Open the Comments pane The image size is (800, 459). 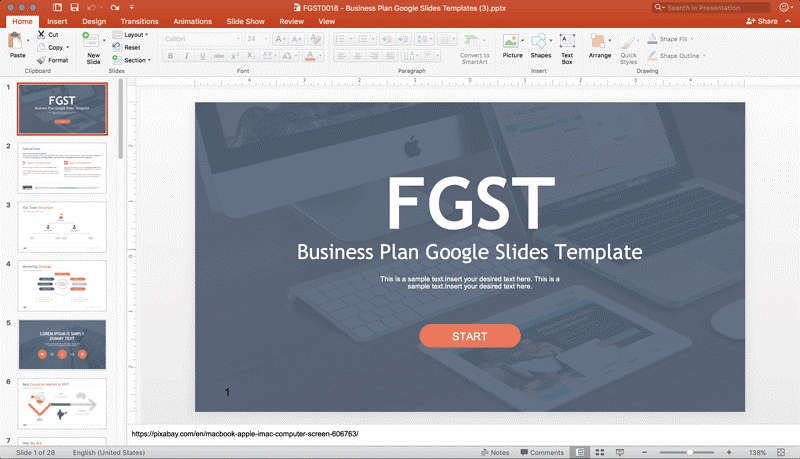pyautogui.click(x=542, y=452)
